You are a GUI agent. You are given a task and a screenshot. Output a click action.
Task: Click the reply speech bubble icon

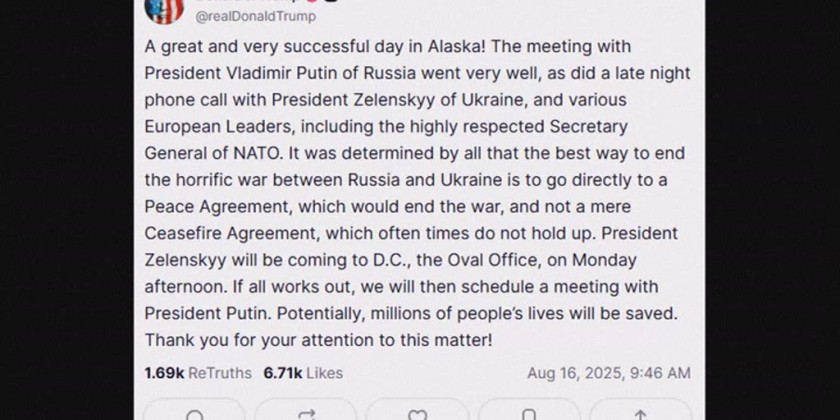(196, 413)
